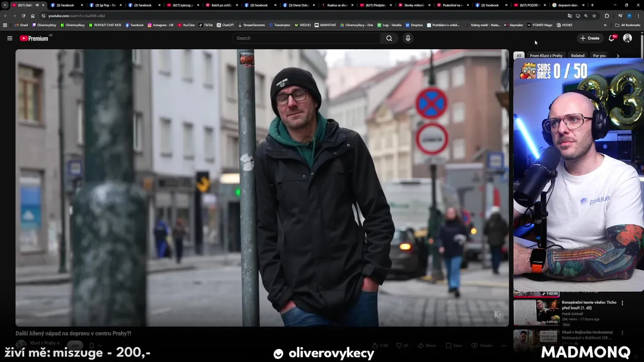Mute the playing YouTube tab speaker icon
Viewport: 644px width, 362px height.
pos(37,5)
